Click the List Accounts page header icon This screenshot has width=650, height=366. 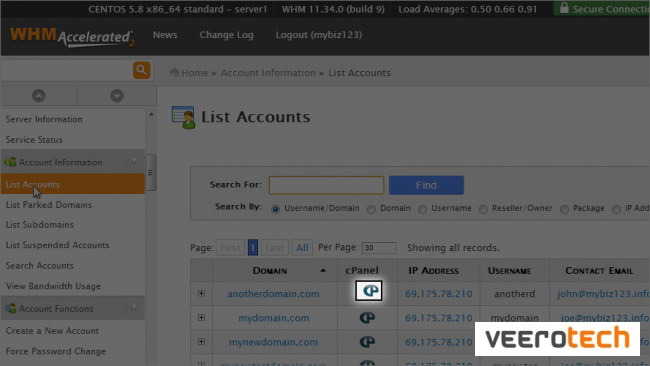click(183, 117)
